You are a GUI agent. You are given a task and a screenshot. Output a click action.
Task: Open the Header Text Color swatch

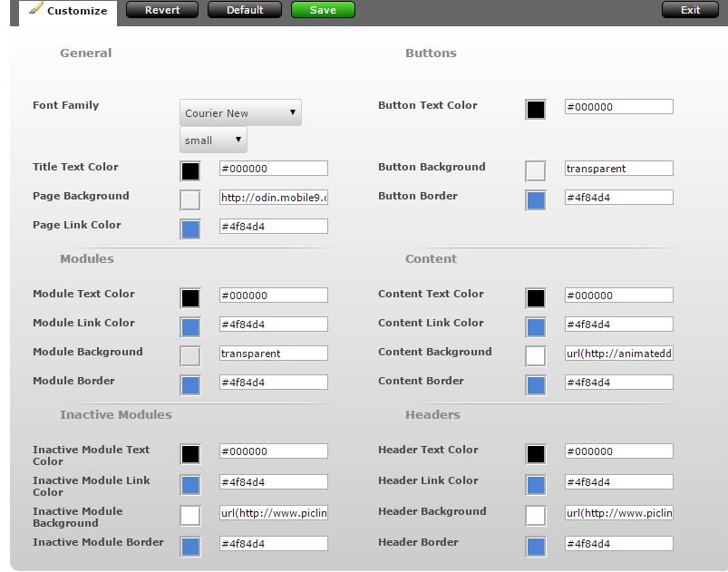[536, 454]
